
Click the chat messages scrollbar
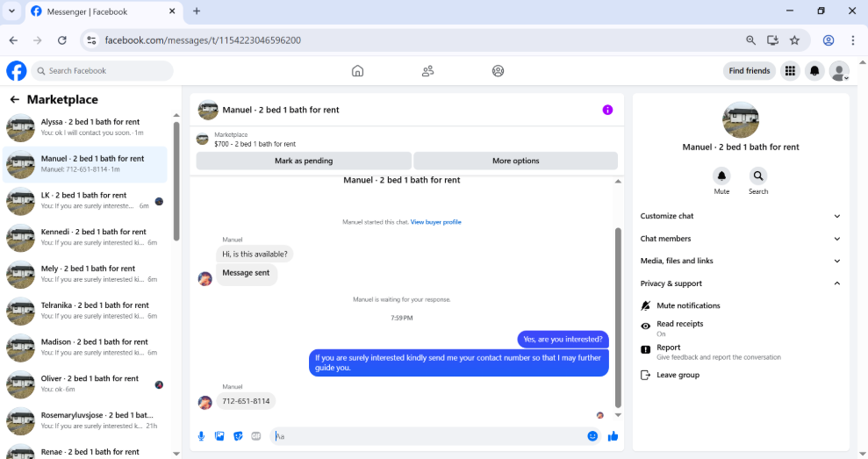pos(619,319)
